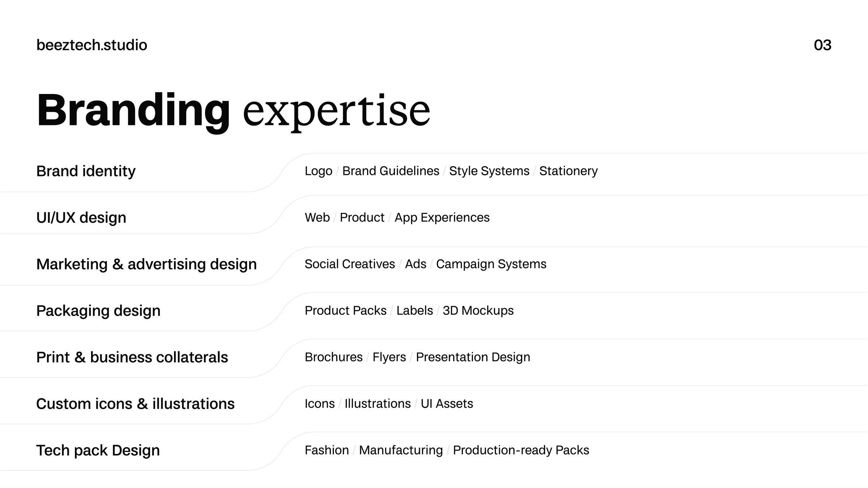This screenshot has height=488, width=868.
Task: Select the page number 03
Action: (x=822, y=45)
